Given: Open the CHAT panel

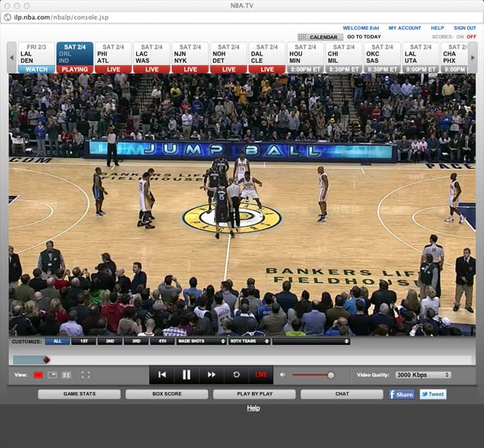Looking at the screenshot, I should coord(342,394).
